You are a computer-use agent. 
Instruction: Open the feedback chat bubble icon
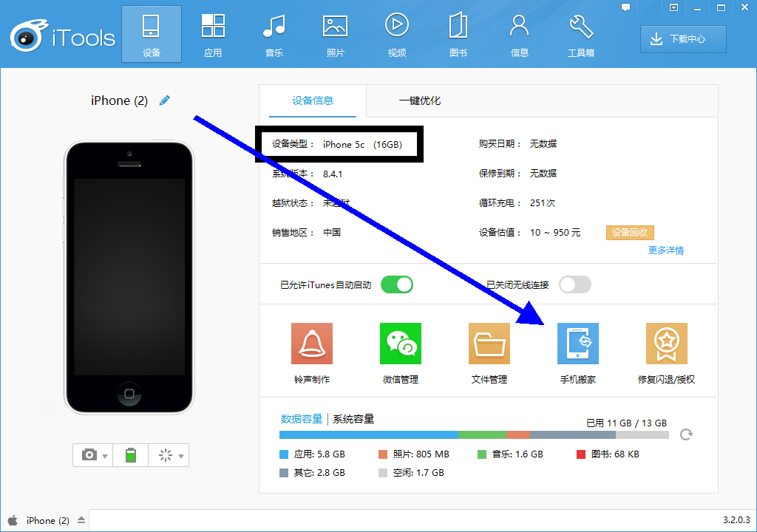625,7
